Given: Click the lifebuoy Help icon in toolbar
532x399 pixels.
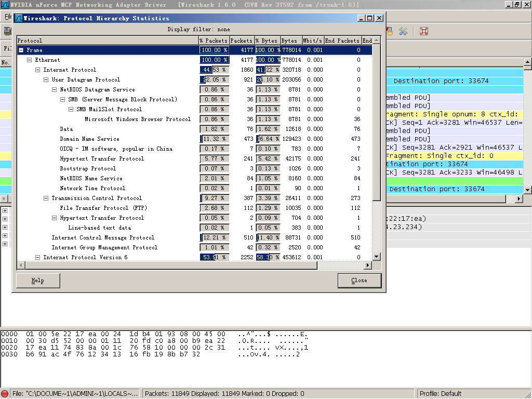Looking at the screenshot, I should (x=423, y=31).
